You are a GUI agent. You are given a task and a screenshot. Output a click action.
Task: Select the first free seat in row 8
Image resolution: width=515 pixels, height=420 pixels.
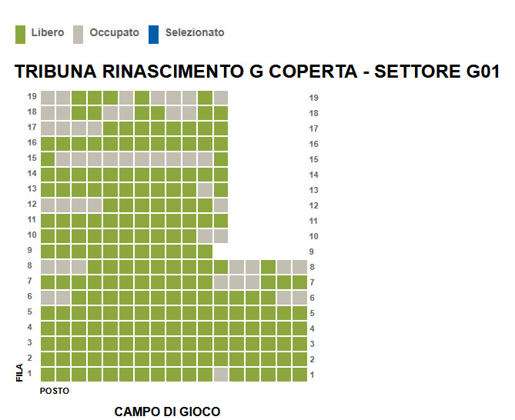(95, 267)
